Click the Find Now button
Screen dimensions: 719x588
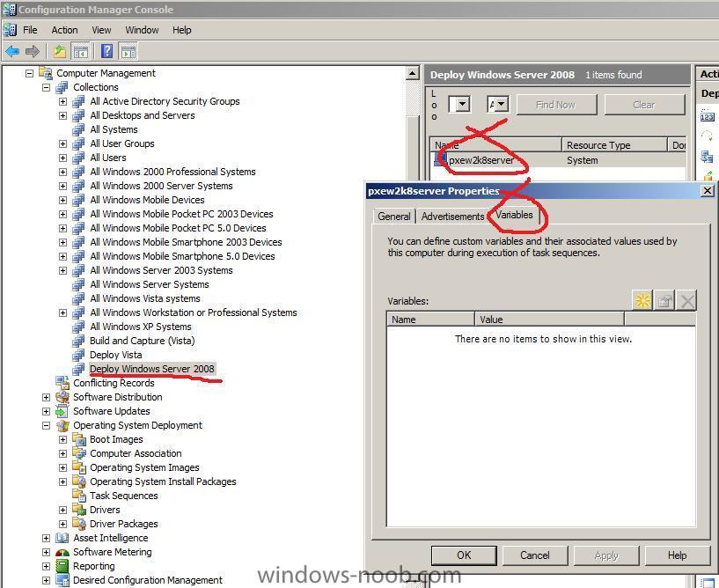tap(556, 105)
